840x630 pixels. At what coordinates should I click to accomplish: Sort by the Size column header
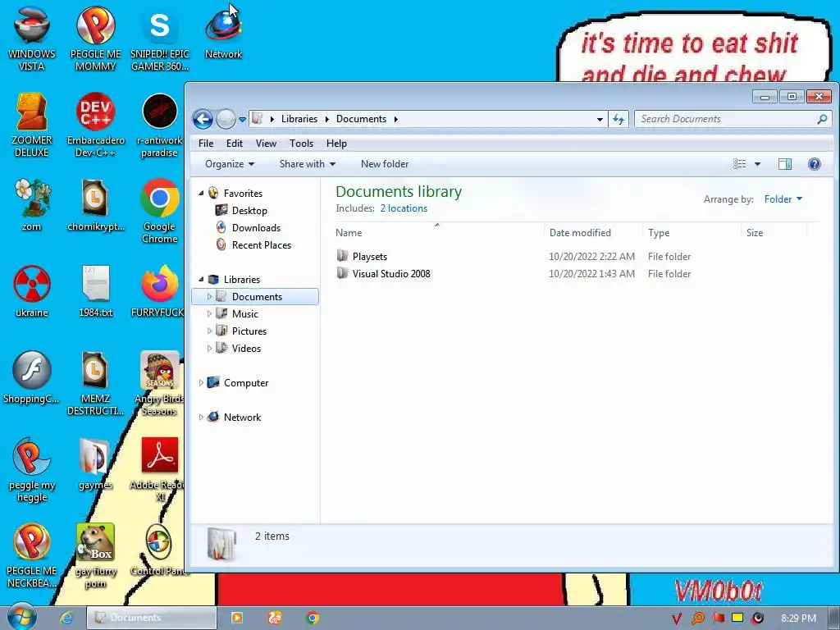point(774,232)
